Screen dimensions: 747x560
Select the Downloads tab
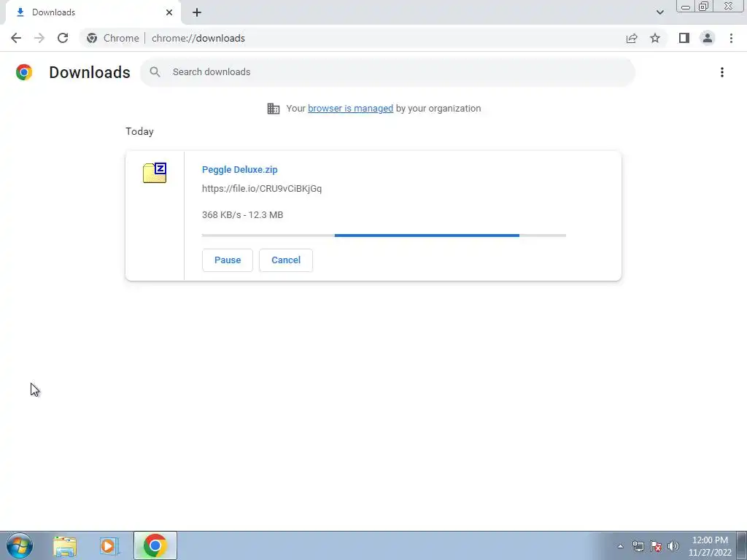(93, 12)
